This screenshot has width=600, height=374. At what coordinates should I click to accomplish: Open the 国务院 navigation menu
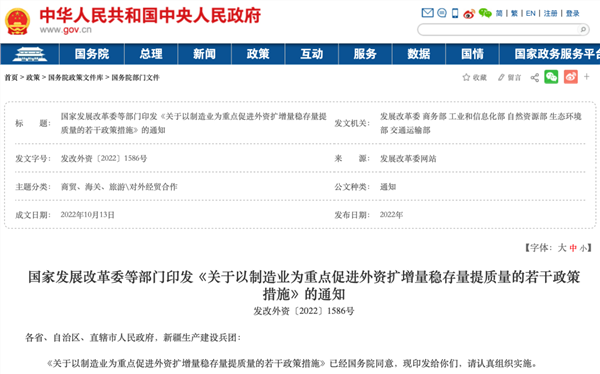pyautogui.click(x=92, y=54)
